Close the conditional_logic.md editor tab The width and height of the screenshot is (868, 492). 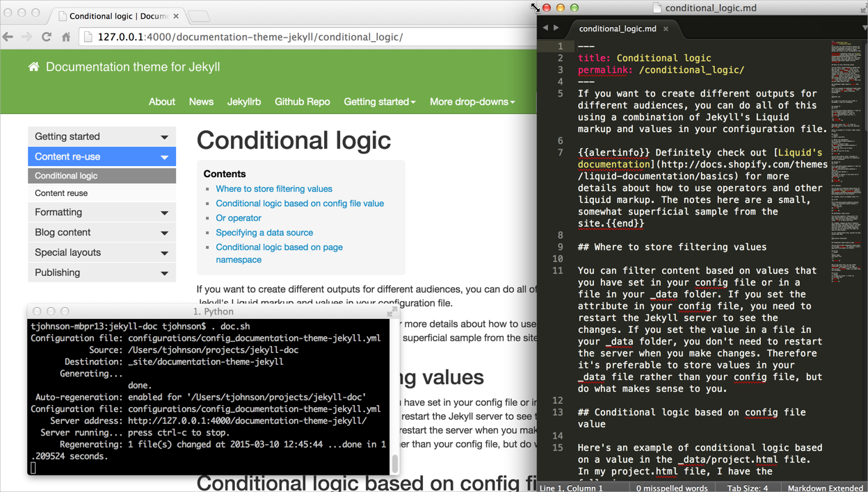point(666,28)
